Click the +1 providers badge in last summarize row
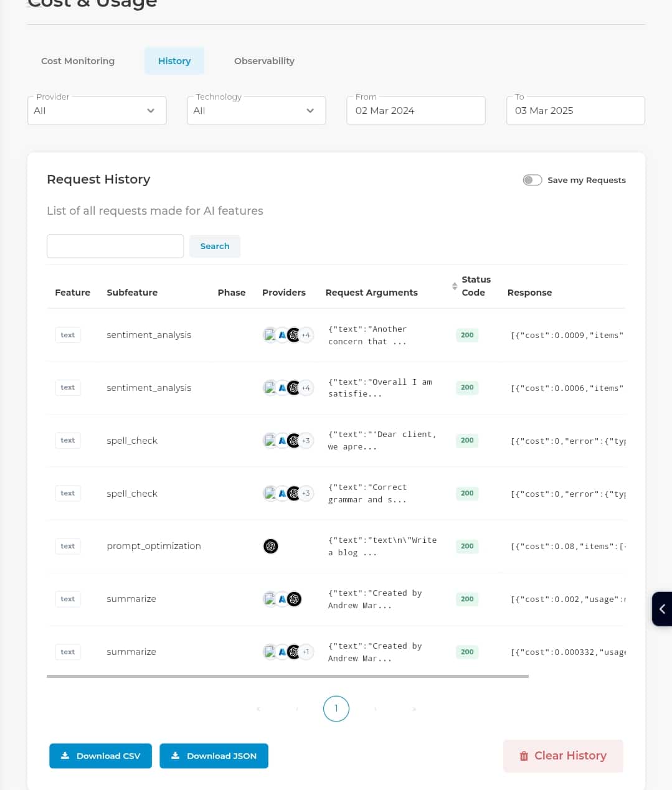This screenshot has width=672, height=790. click(306, 652)
